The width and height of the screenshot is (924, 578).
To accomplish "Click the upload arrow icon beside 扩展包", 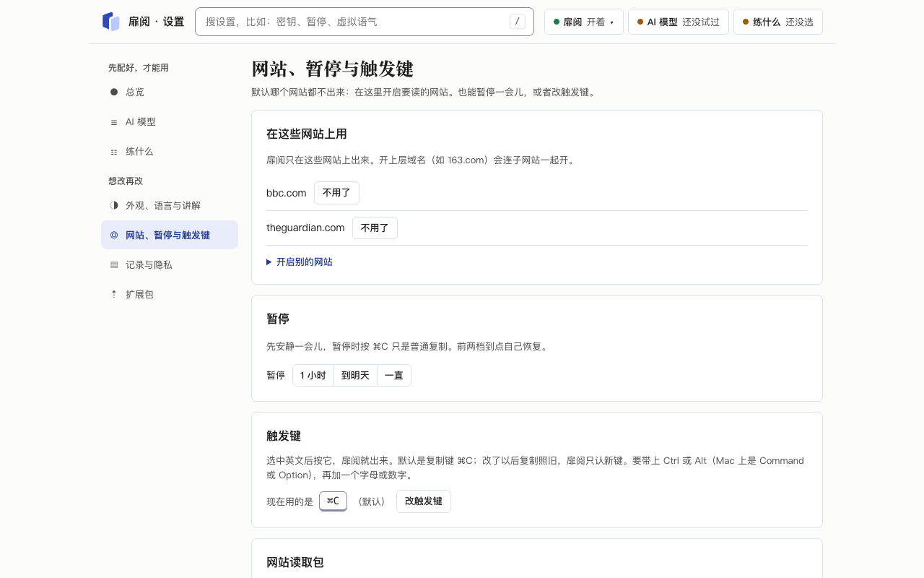I will [114, 294].
